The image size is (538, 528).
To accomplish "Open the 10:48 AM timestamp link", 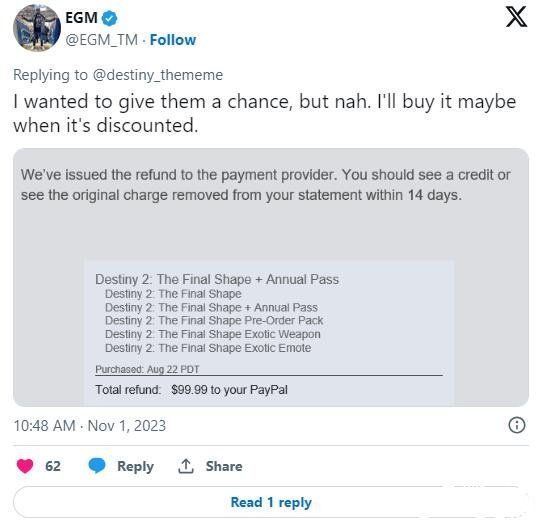I will tap(45, 426).
